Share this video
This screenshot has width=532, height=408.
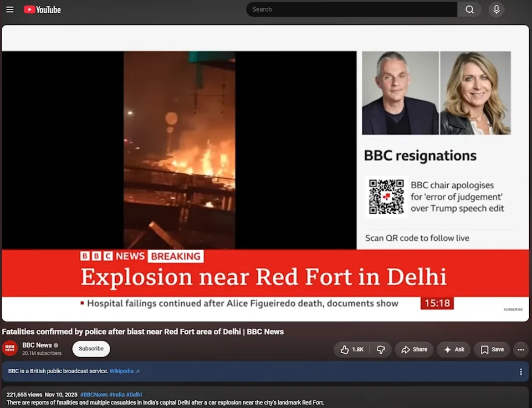(414, 349)
